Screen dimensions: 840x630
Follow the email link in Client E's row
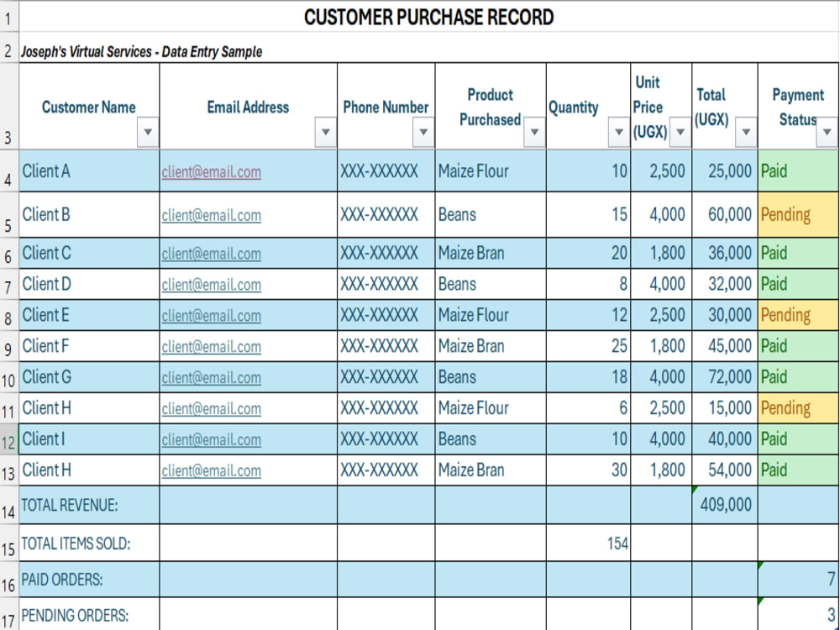211,316
